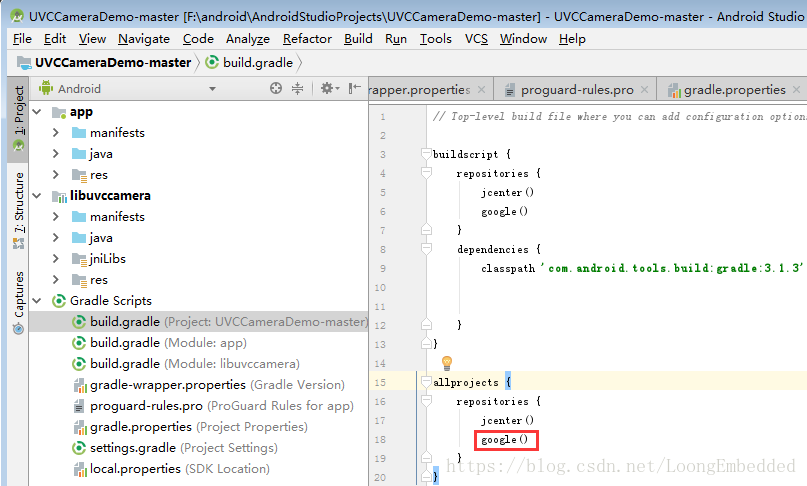The height and width of the screenshot is (486, 807).
Task: Switch to the proguard-rules.pro editor tab
Action: (575, 90)
